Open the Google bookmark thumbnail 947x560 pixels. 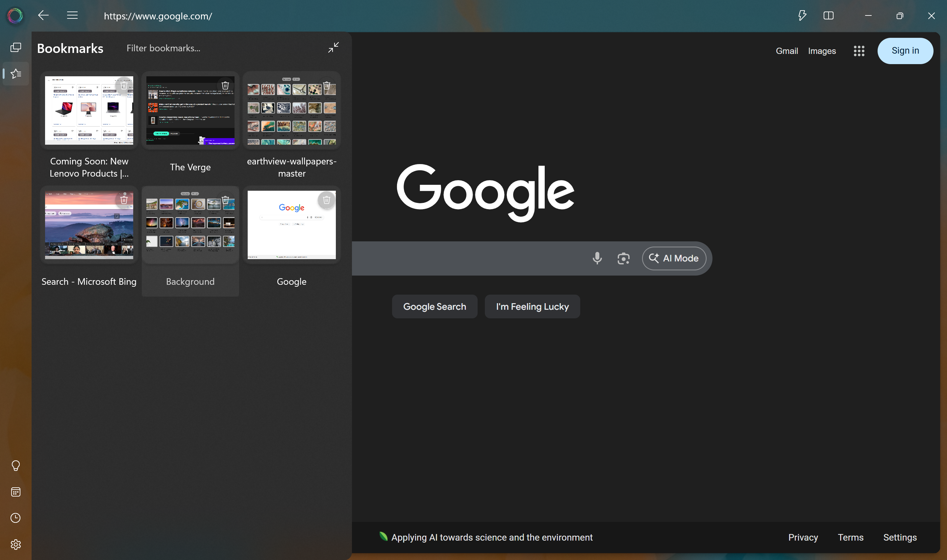point(291,225)
